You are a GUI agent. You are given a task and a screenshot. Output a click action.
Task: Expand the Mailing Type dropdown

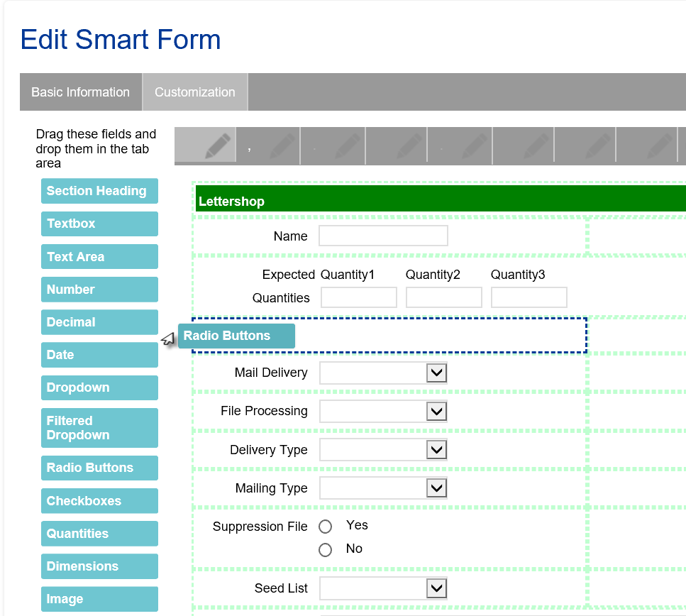[436, 488]
